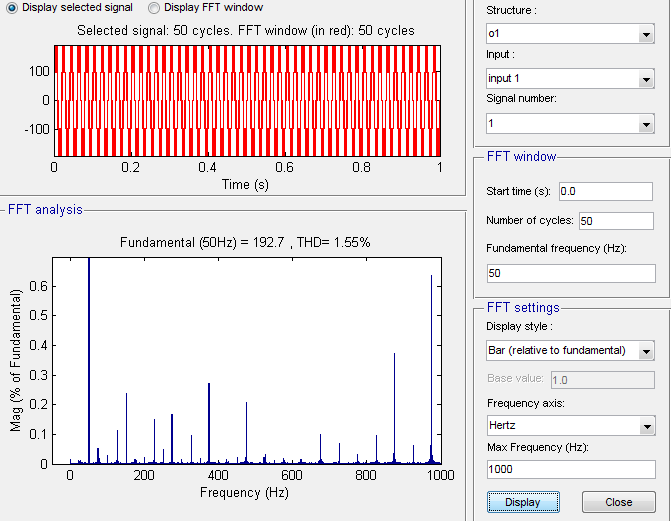Image resolution: width=671 pixels, height=521 pixels.
Task: Open the Signal number dropdown
Action: pos(570,123)
